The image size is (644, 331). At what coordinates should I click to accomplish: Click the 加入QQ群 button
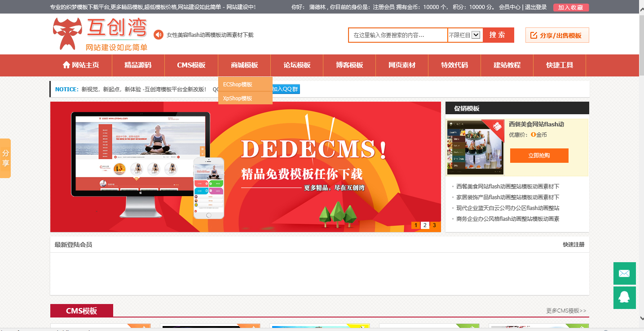tap(286, 89)
